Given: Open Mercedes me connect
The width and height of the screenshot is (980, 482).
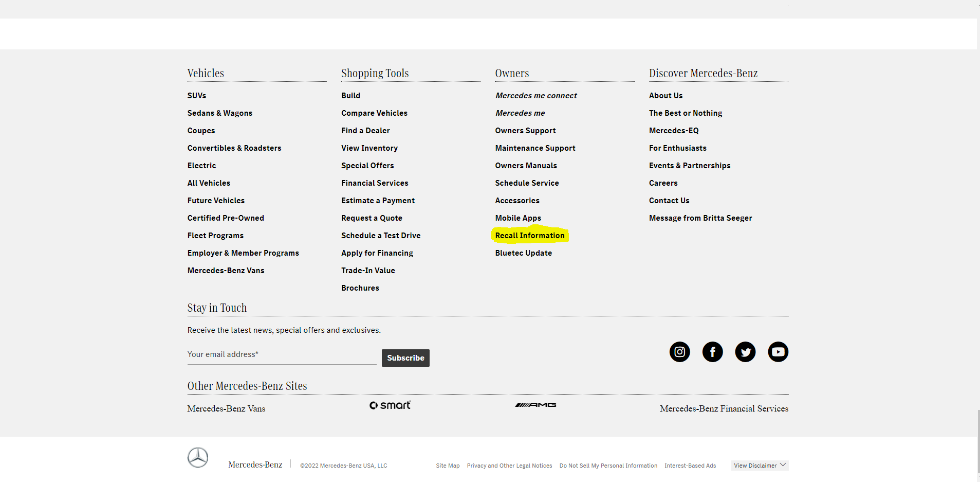Looking at the screenshot, I should point(536,96).
